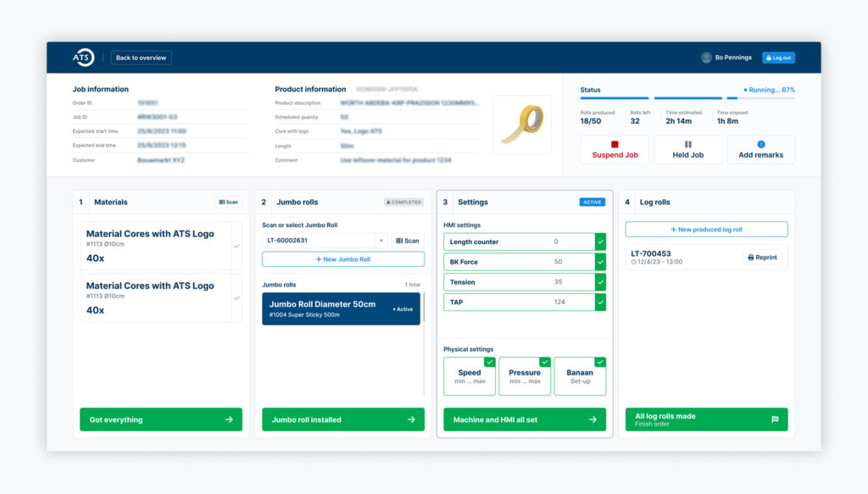Toggle the Length counter checkmark
This screenshot has height=494, width=868.
(600, 241)
